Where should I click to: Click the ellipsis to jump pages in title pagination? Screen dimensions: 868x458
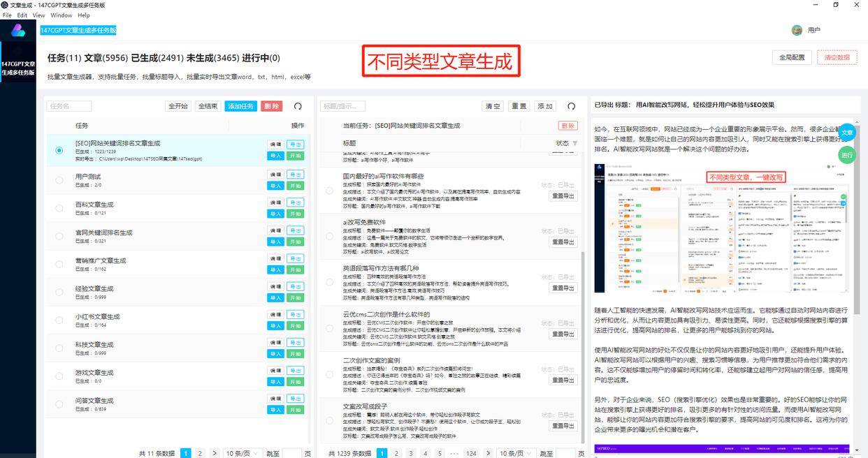(455, 453)
